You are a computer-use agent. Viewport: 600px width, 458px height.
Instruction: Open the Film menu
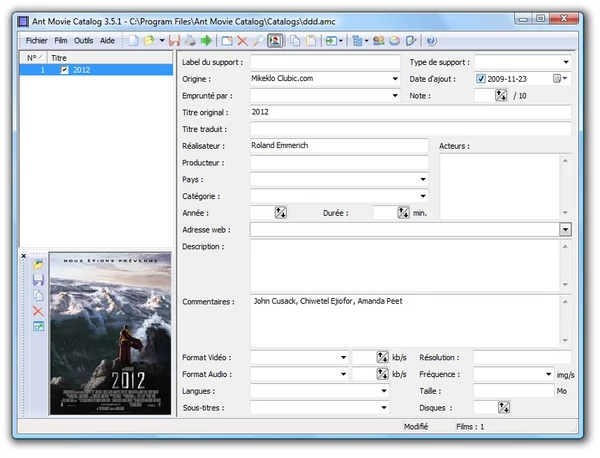tap(60, 41)
